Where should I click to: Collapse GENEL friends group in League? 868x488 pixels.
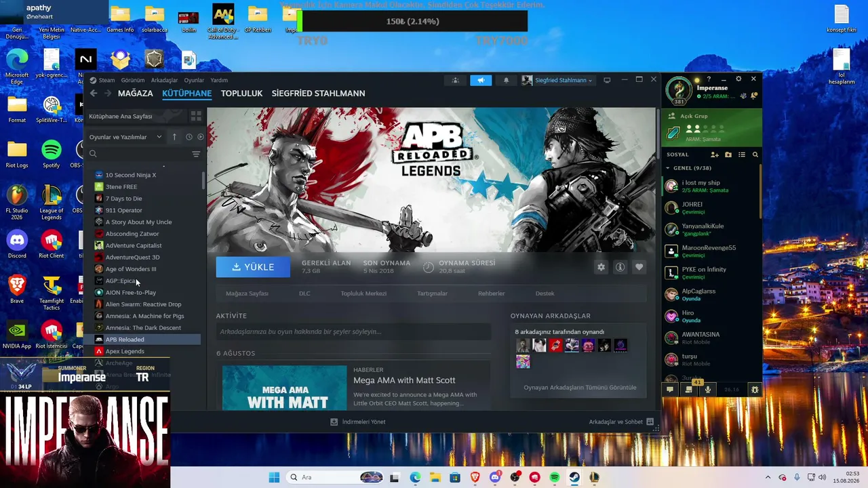(668, 168)
